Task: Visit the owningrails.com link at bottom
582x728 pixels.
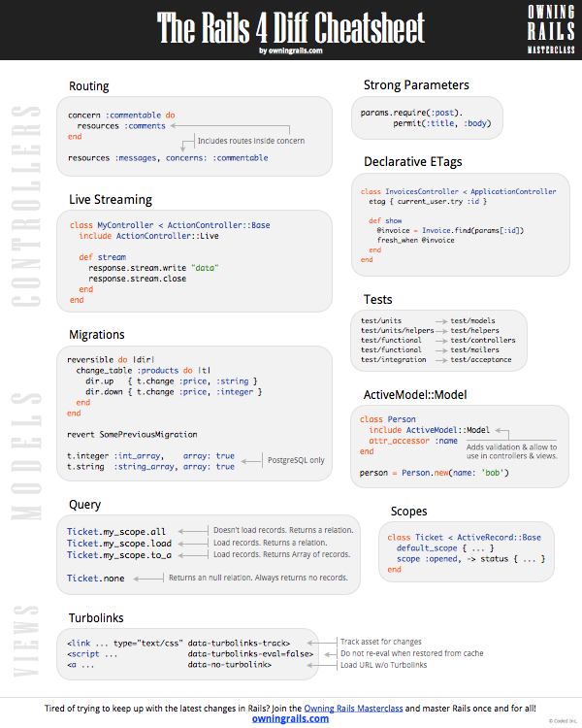Action: [290, 718]
